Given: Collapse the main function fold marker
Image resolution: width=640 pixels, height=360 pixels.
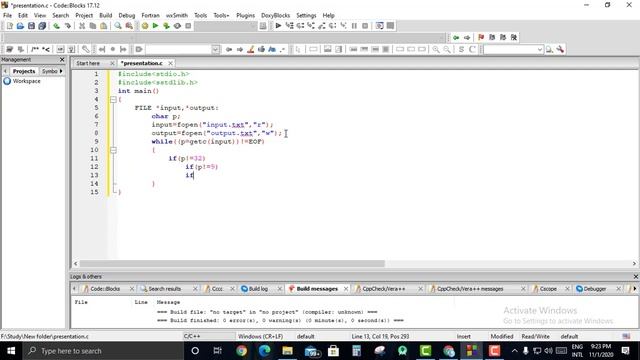Looking at the screenshot, I should [x=113, y=99].
